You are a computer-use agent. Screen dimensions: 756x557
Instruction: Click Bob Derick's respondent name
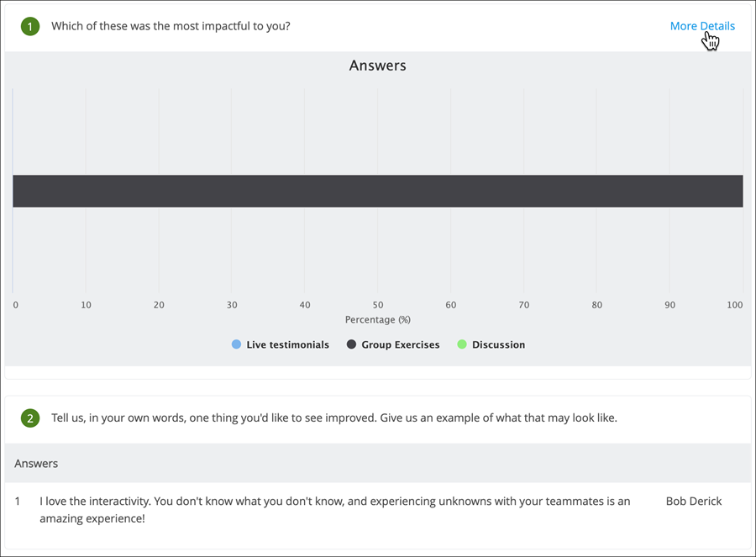click(693, 501)
